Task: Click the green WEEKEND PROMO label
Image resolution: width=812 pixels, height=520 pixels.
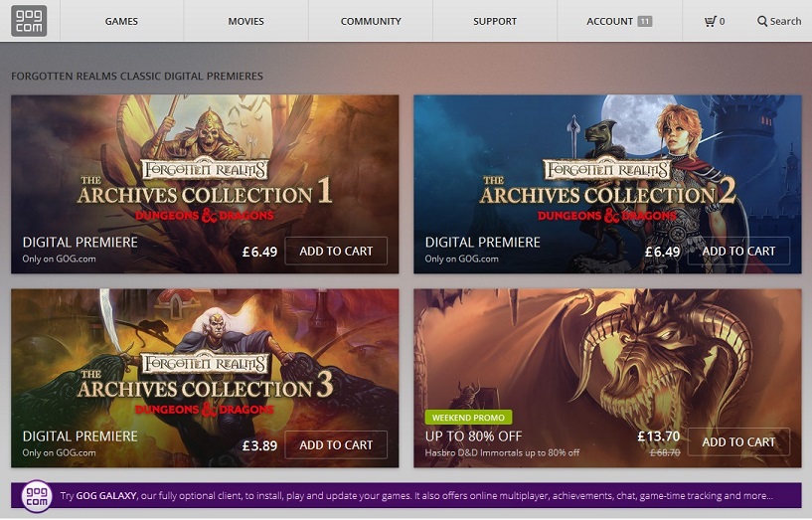Action: (468, 418)
